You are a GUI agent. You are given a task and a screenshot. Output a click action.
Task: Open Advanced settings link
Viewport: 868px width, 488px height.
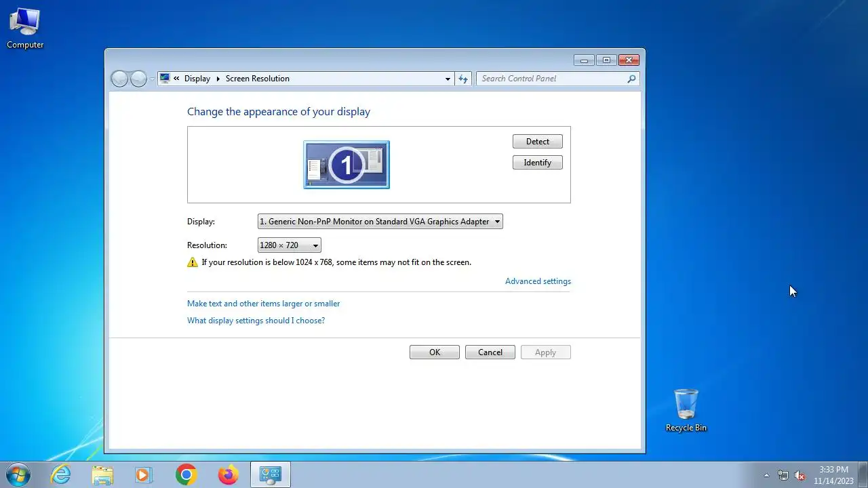[538, 281]
